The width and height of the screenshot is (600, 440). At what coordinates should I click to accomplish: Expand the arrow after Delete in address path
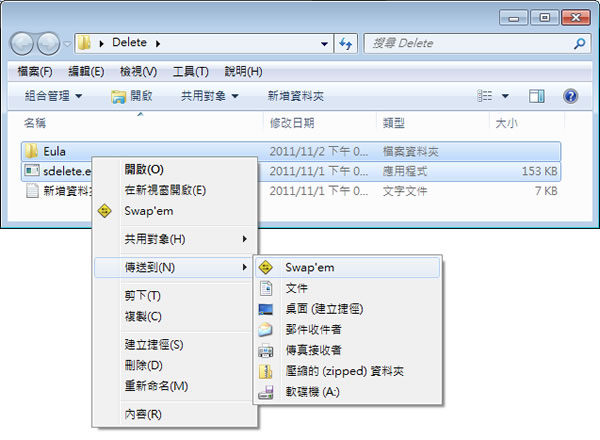tap(158, 44)
